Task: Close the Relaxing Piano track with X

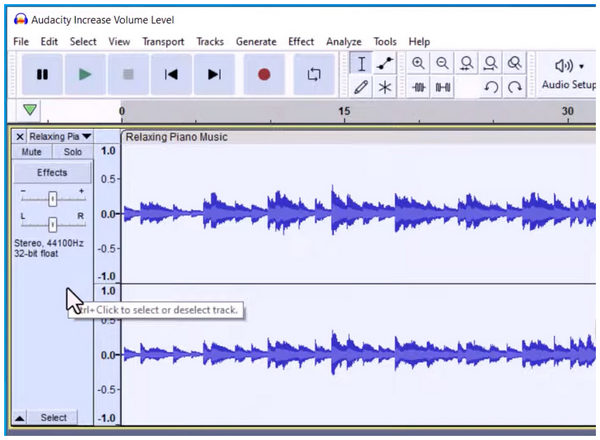Action: [x=20, y=137]
